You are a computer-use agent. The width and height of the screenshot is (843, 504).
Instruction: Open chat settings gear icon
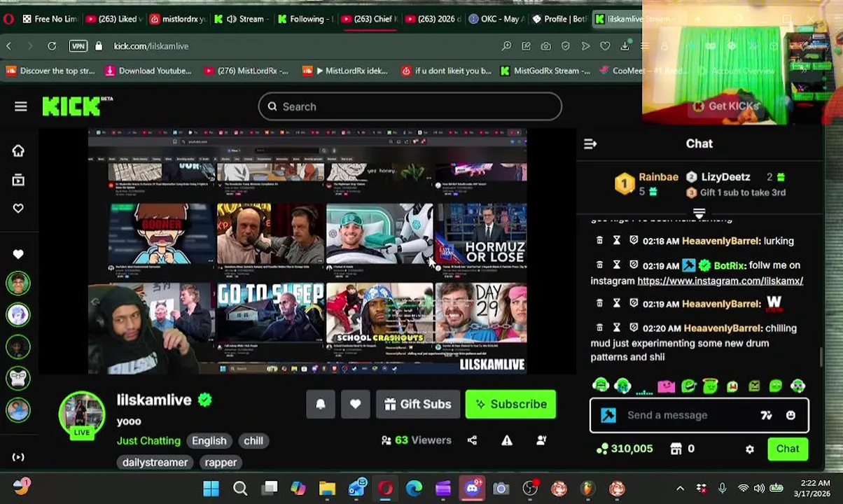tap(750, 449)
